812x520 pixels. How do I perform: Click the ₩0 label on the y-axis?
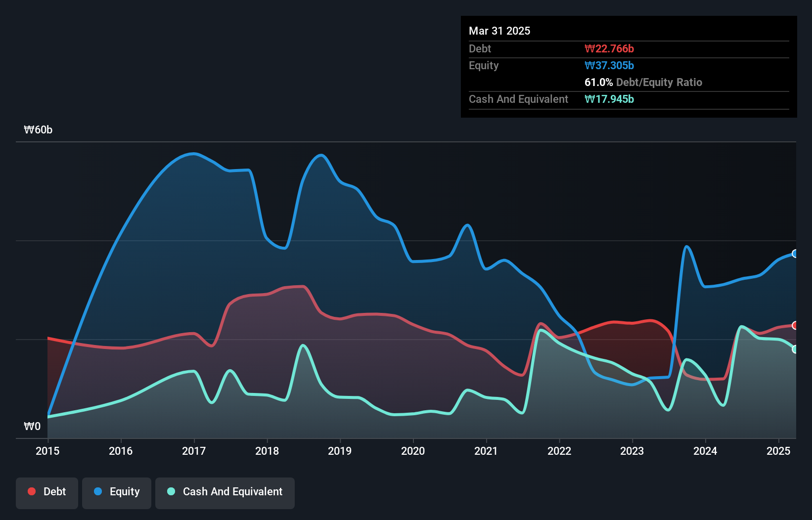tap(32, 426)
